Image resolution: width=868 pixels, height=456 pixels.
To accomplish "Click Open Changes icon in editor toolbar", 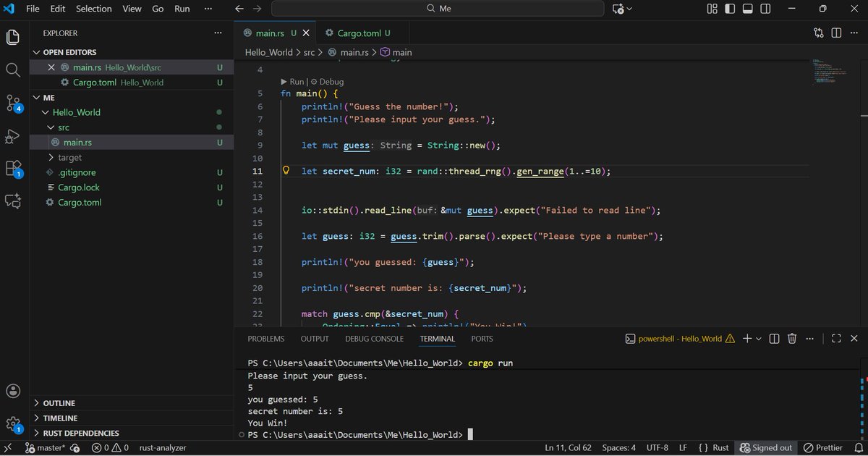I will (x=818, y=33).
